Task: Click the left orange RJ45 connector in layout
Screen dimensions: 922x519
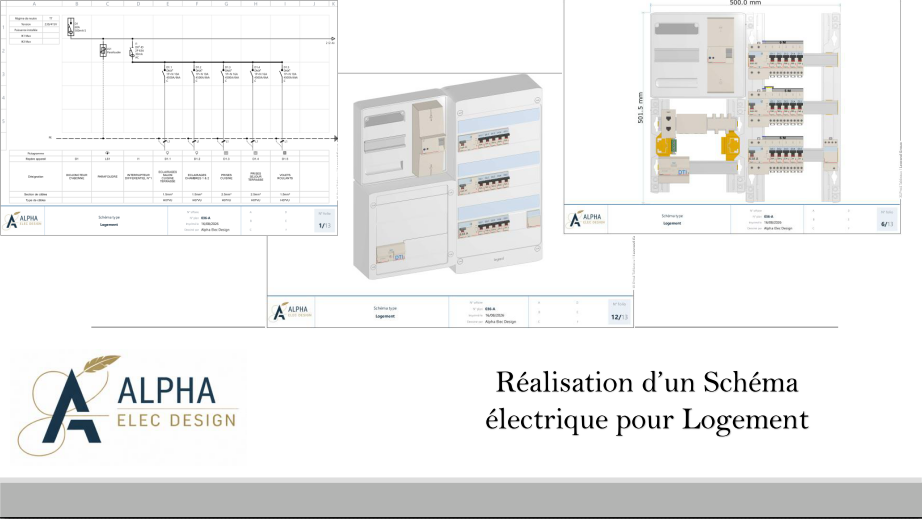Action: [665, 145]
